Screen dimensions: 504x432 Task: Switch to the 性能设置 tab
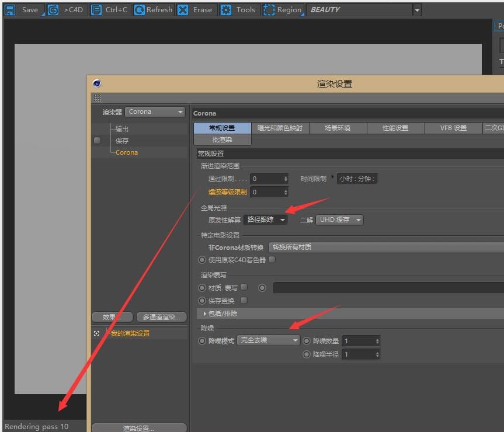(396, 128)
